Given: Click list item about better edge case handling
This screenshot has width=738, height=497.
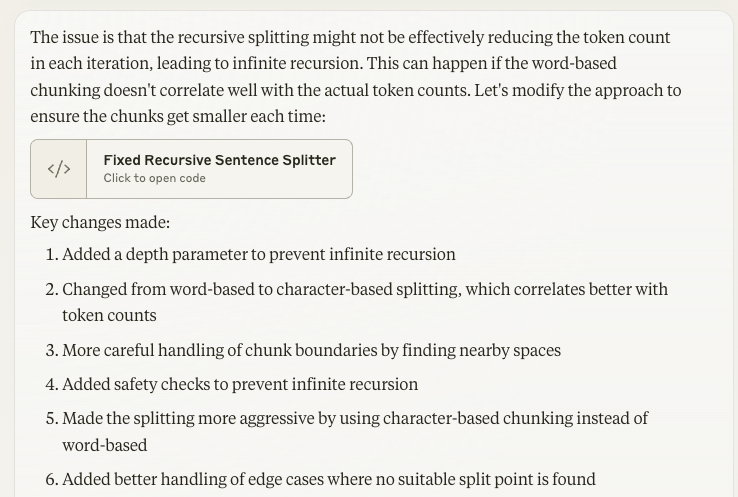Looking at the screenshot, I should [329, 479].
